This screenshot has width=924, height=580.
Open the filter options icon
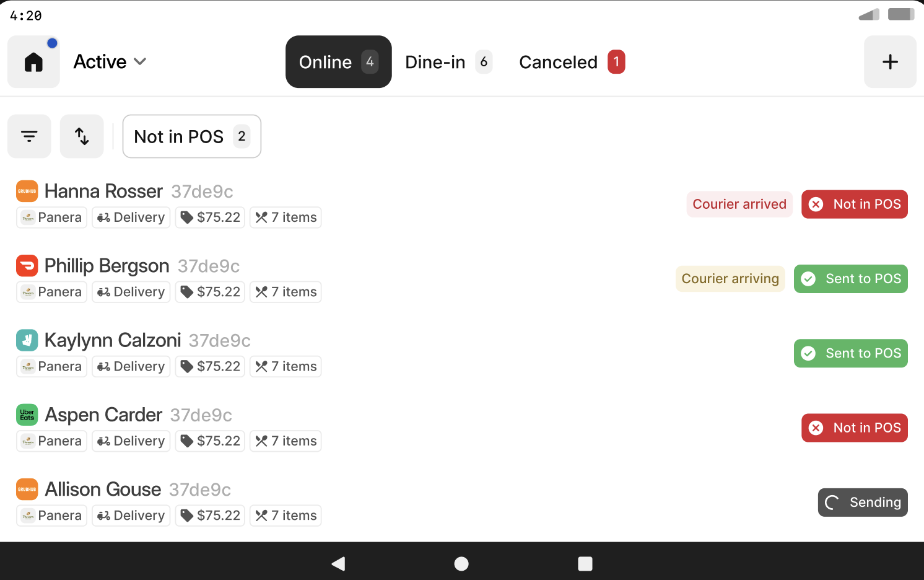click(29, 136)
